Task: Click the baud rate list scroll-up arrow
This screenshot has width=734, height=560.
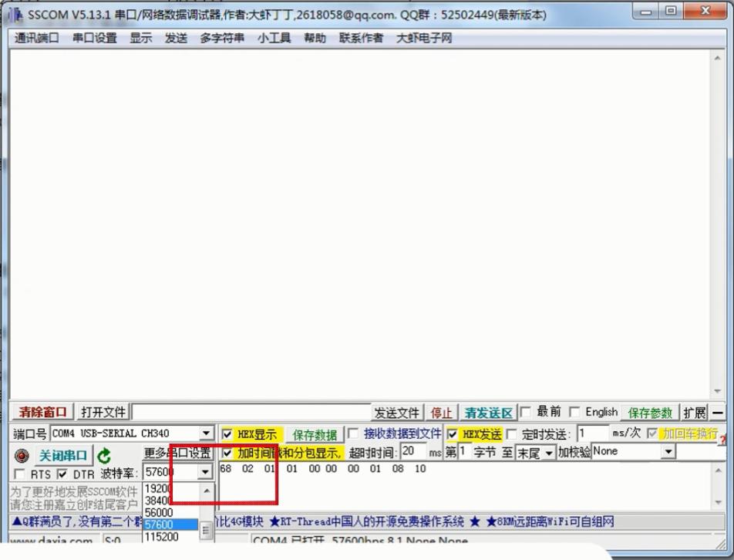Action: [207, 491]
